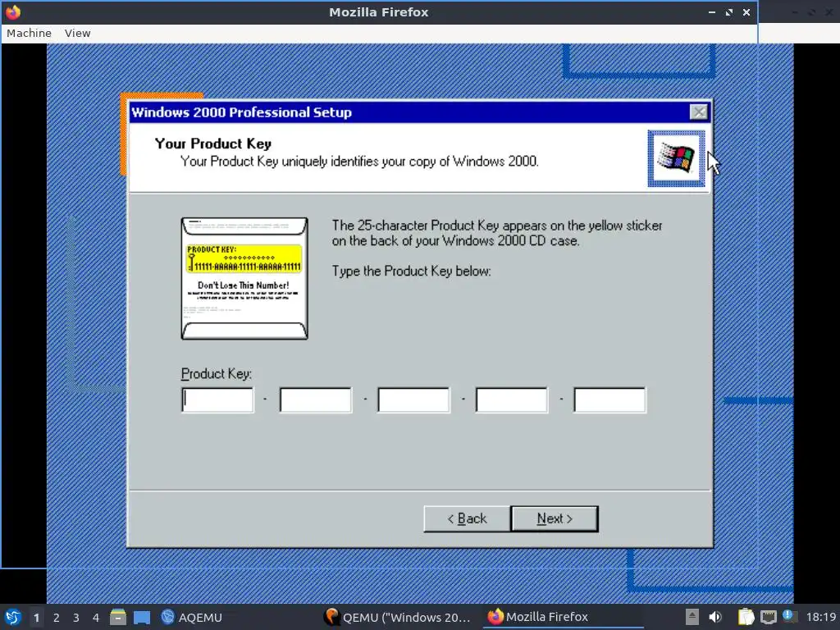Screen dimensions: 840x630
Task: Open the Machine menu
Action: point(29,33)
